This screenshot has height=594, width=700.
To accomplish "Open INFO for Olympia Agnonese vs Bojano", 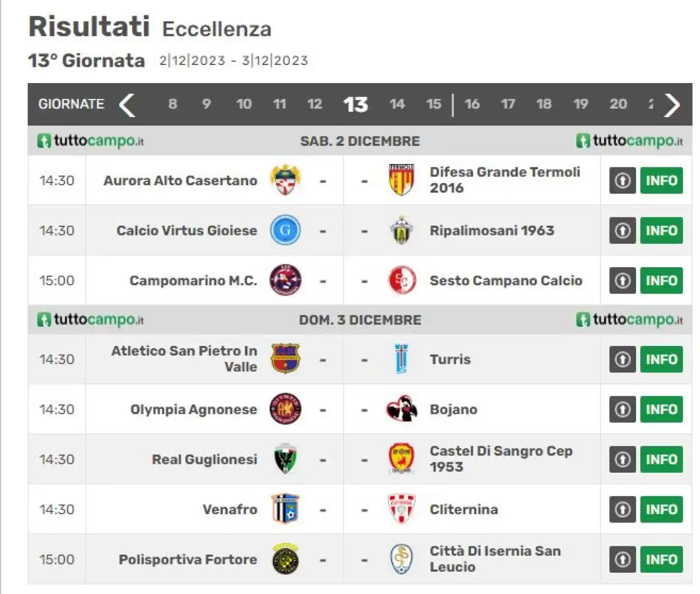I will [x=662, y=409].
